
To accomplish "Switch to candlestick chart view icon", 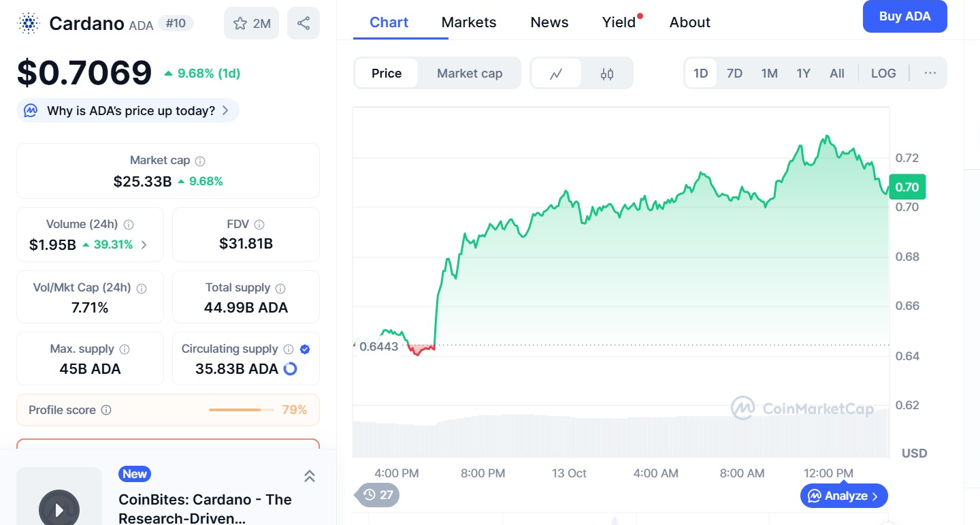I will pos(607,74).
